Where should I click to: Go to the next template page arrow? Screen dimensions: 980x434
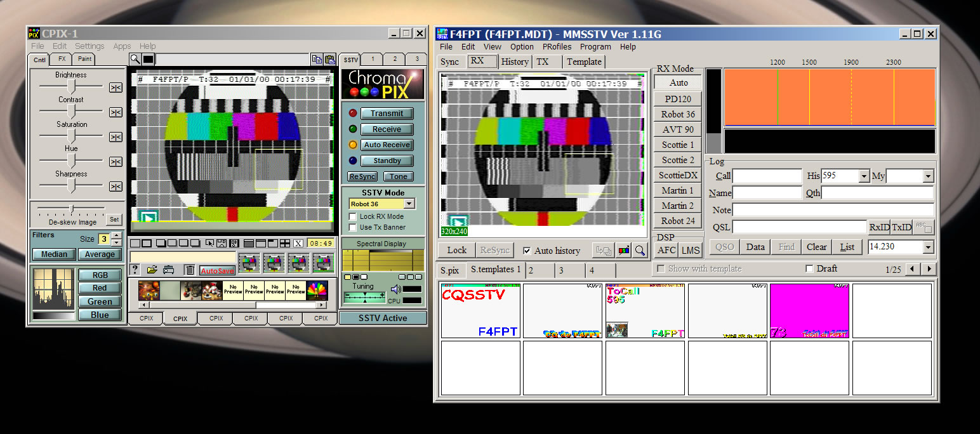[929, 269]
